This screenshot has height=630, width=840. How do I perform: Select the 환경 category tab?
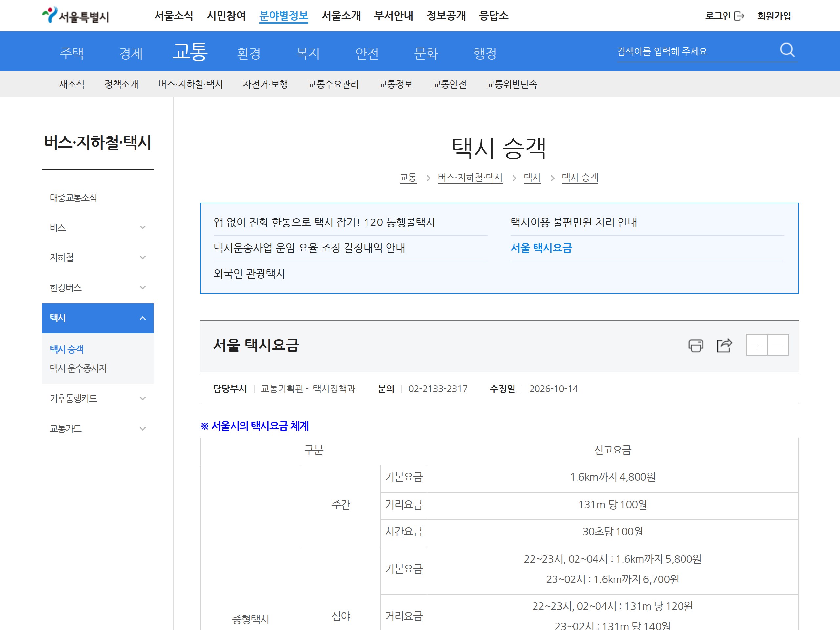249,53
